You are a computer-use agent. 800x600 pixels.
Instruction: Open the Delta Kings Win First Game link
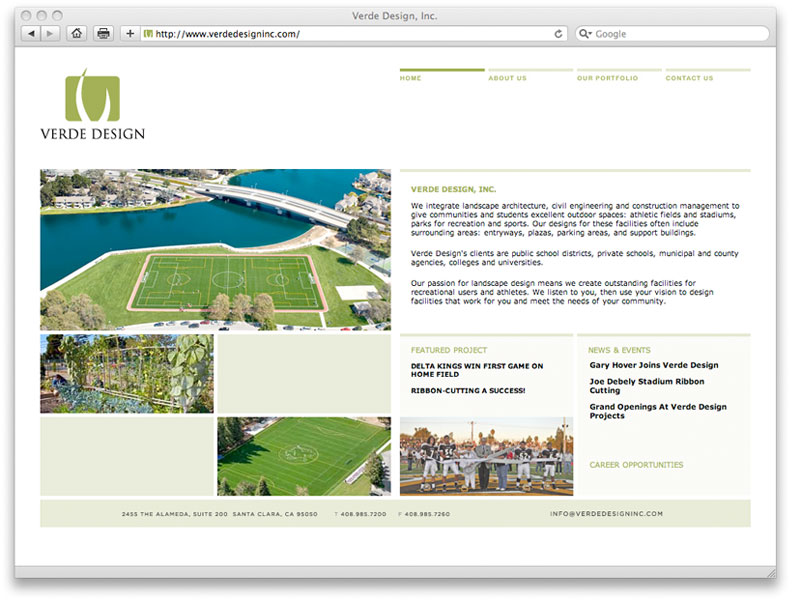pyautogui.click(x=476, y=370)
